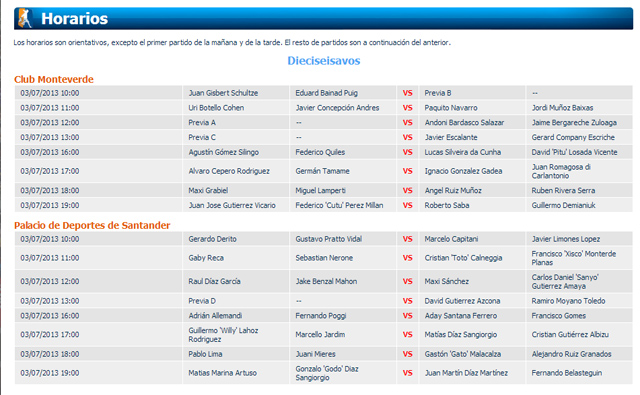The height and width of the screenshot is (395, 640).
Task: Click on Pablo Lima
Action: tap(205, 354)
